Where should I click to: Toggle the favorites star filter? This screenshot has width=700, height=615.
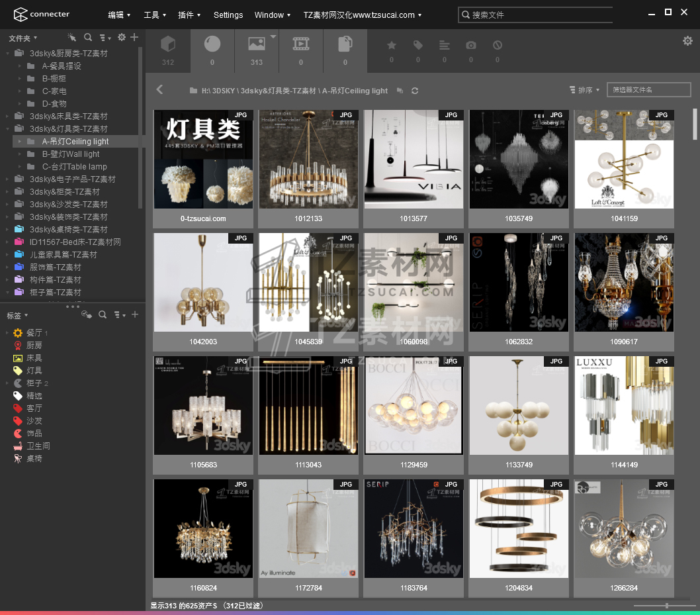[392, 46]
